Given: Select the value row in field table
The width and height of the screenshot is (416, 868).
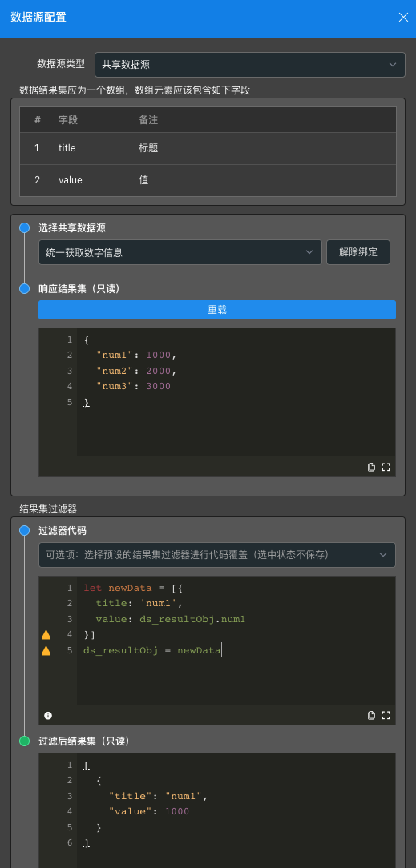Looking at the screenshot, I should (x=208, y=180).
